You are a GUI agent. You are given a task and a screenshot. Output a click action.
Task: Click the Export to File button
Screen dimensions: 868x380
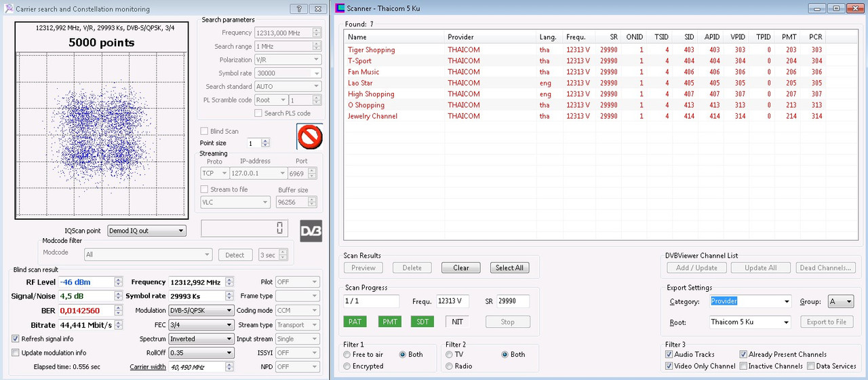pyautogui.click(x=826, y=322)
